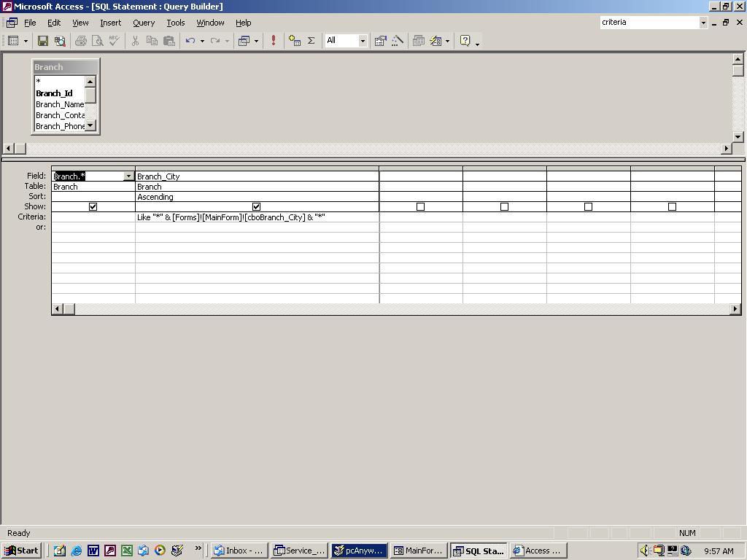
Task: Switch to the pcAnyw... taskbar button
Action: 359,551
